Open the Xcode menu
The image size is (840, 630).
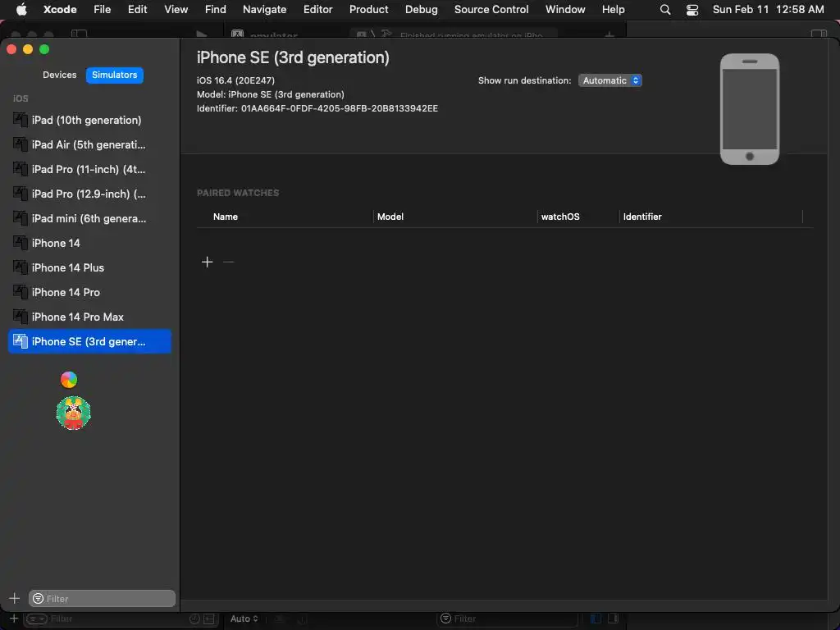point(60,10)
